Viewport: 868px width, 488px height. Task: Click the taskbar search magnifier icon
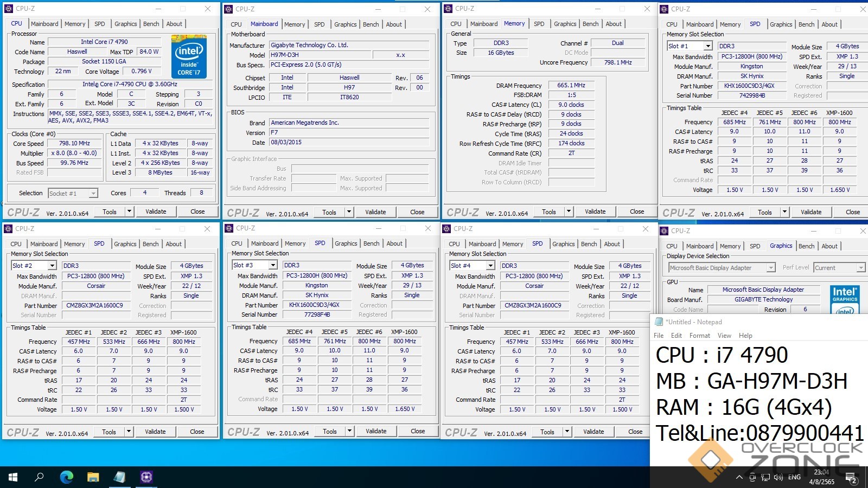pos(40,477)
